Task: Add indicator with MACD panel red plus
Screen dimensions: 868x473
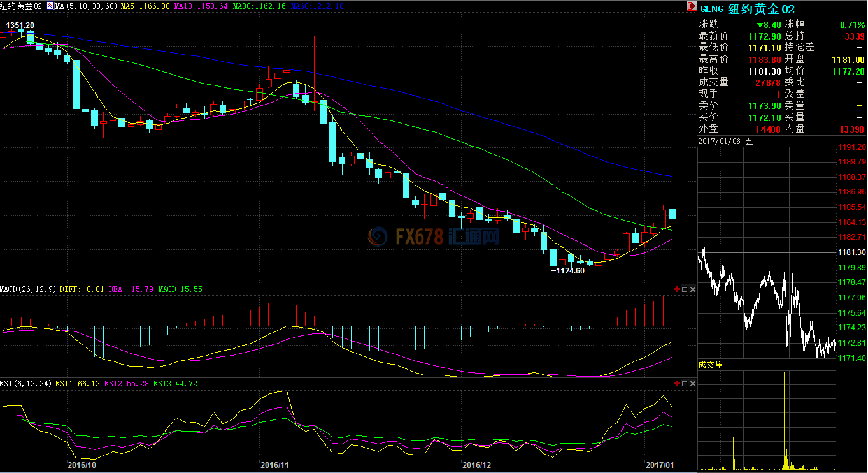Action: point(676,289)
